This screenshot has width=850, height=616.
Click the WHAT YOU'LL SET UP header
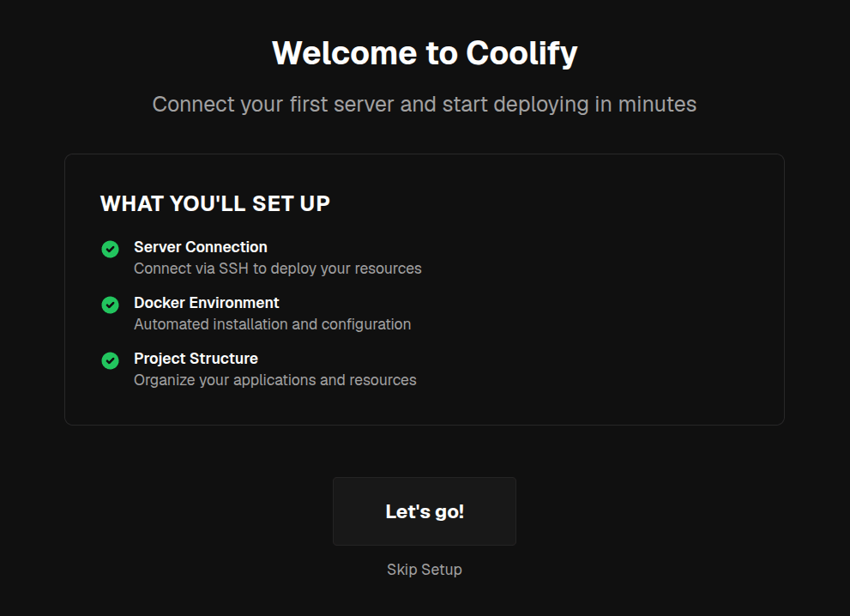coord(214,203)
